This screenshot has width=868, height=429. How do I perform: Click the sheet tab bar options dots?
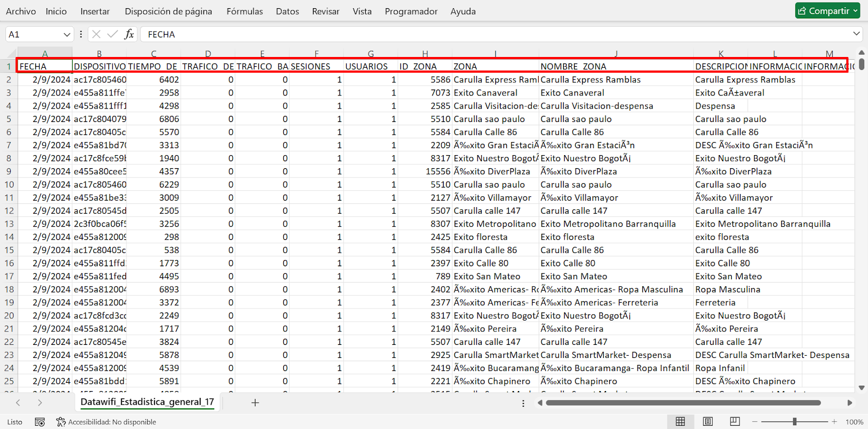click(x=523, y=403)
